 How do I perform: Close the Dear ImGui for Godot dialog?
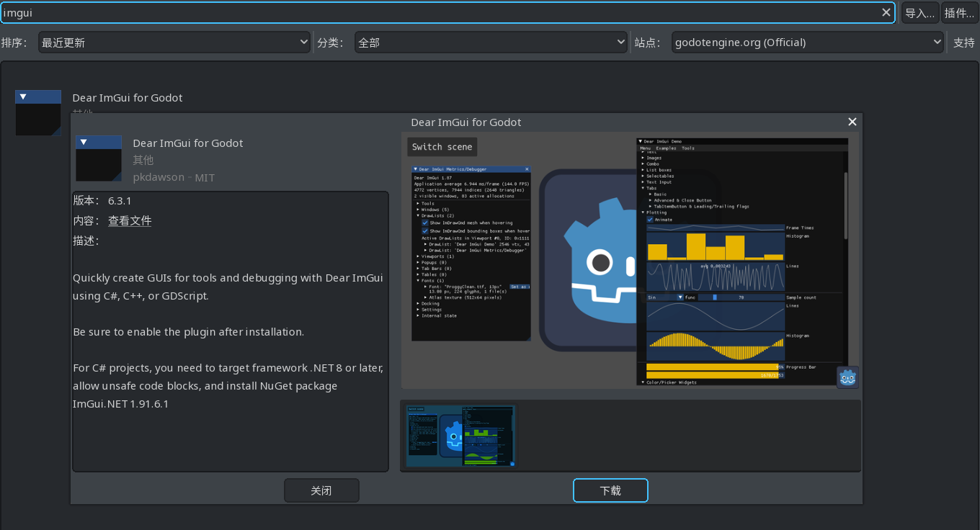(x=852, y=122)
